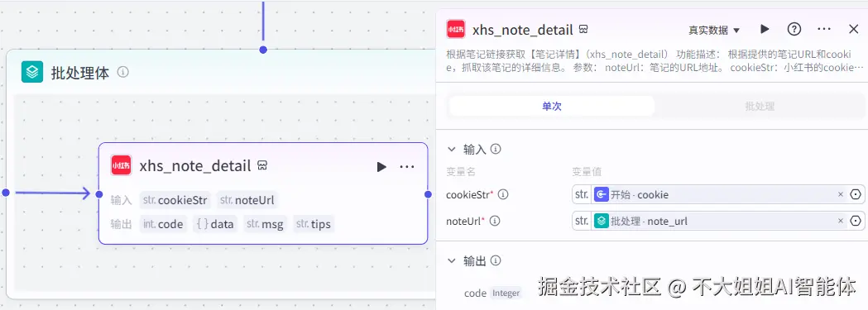
Task: Open variable picker for noteUrl
Action: [x=856, y=221]
